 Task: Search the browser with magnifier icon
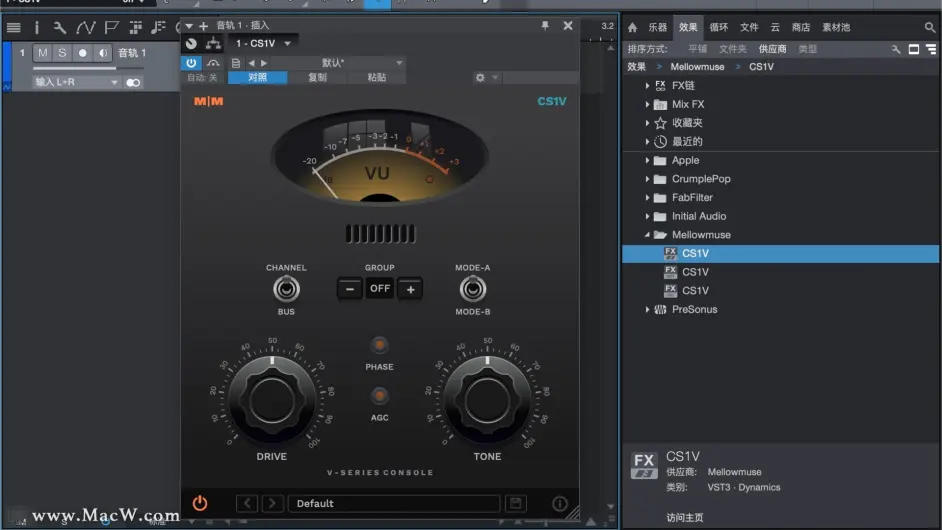[929, 27]
